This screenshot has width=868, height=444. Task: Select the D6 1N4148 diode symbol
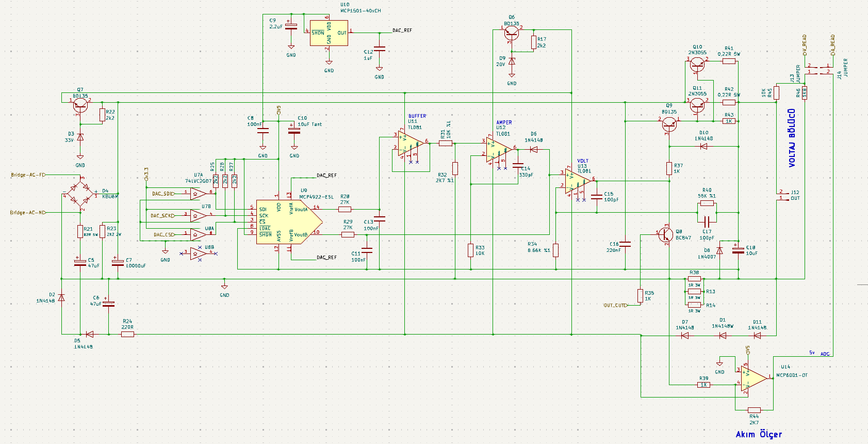click(x=533, y=150)
